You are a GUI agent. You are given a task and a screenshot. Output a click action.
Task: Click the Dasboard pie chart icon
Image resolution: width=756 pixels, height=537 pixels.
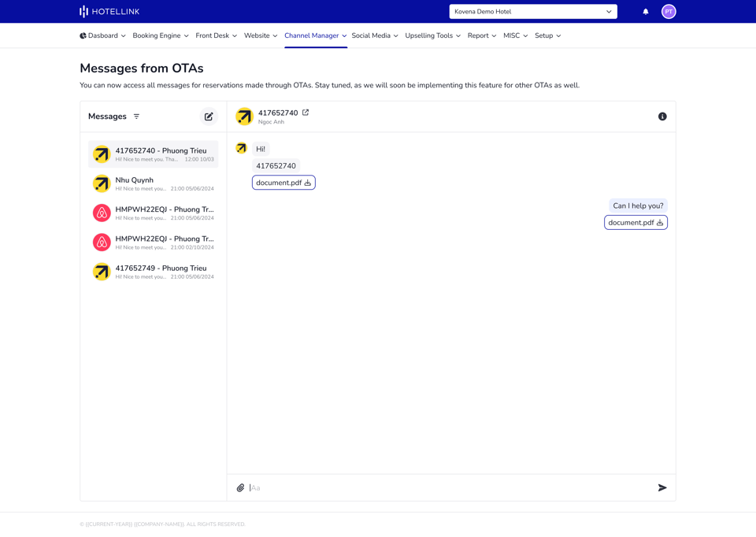coord(83,35)
